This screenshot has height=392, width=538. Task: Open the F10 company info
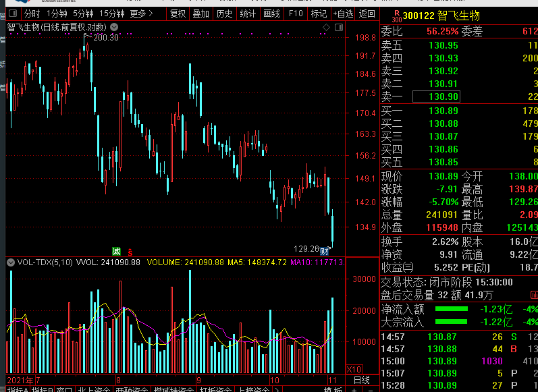pyautogui.click(x=296, y=13)
